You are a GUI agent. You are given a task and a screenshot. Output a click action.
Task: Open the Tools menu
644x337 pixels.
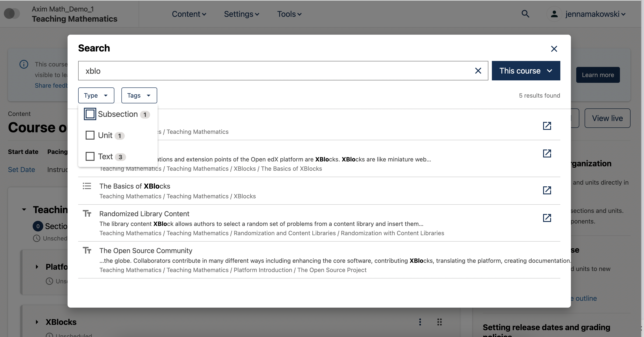tap(289, 14)
